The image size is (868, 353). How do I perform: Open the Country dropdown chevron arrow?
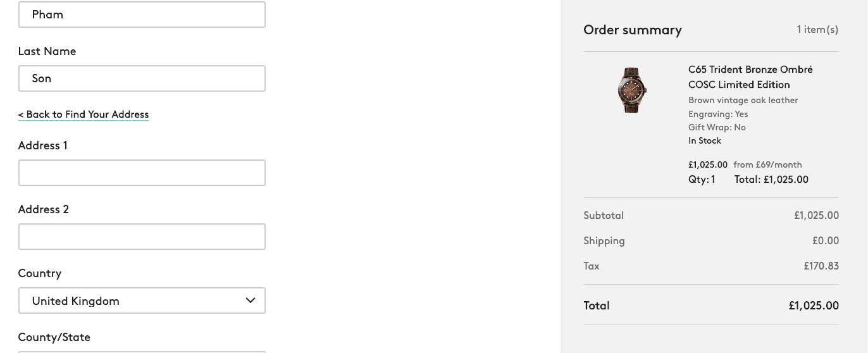coord(251,300)
